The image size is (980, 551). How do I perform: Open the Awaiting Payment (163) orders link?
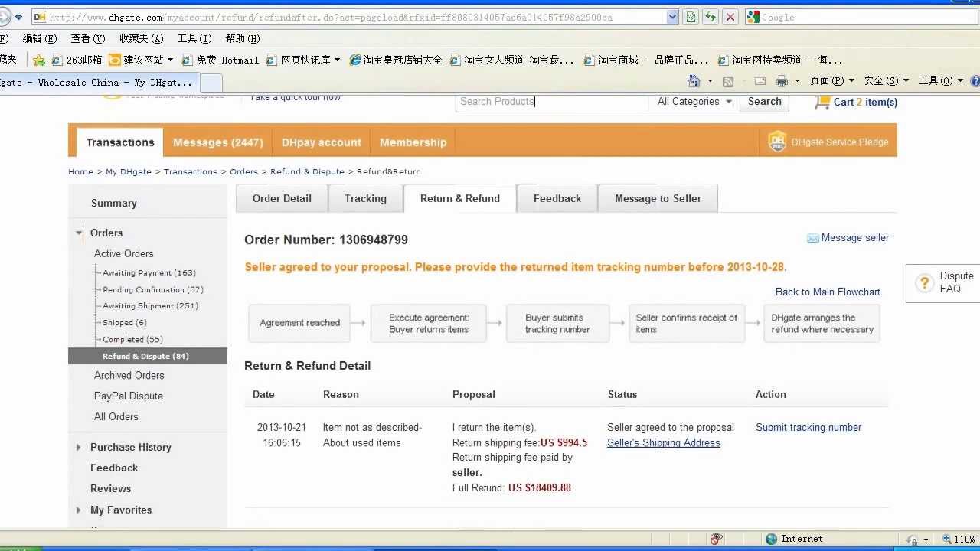tap(149, 272)
